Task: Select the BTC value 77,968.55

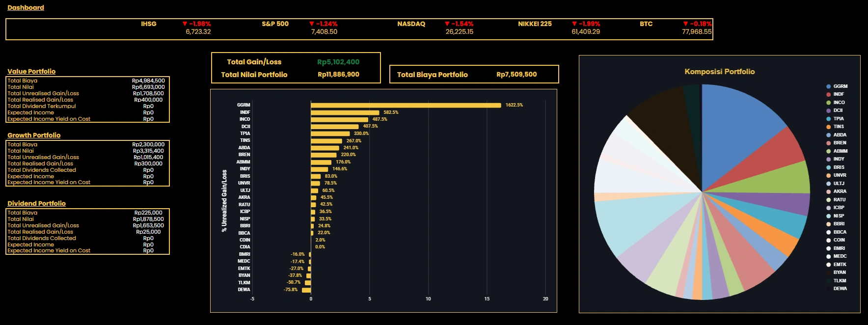Action: coord(697,31)
